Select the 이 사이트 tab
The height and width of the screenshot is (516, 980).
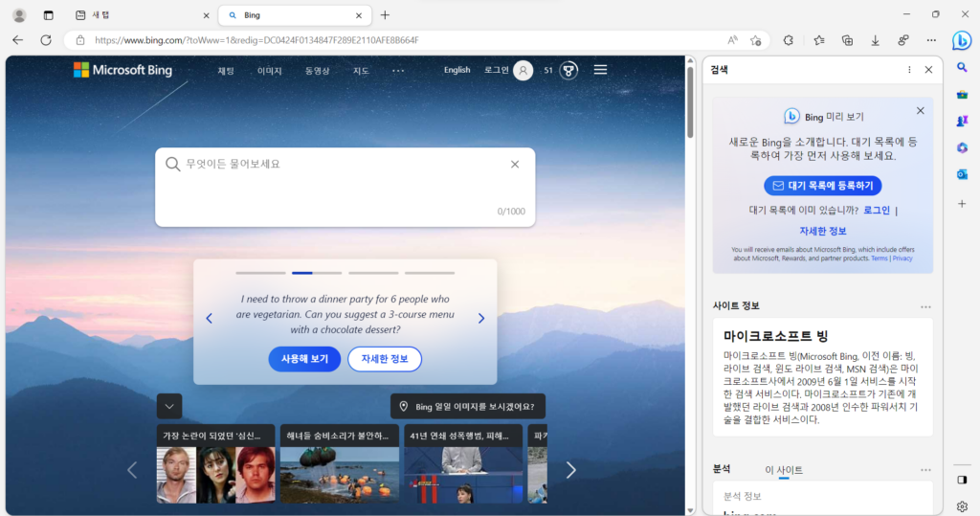pos(784,470)
